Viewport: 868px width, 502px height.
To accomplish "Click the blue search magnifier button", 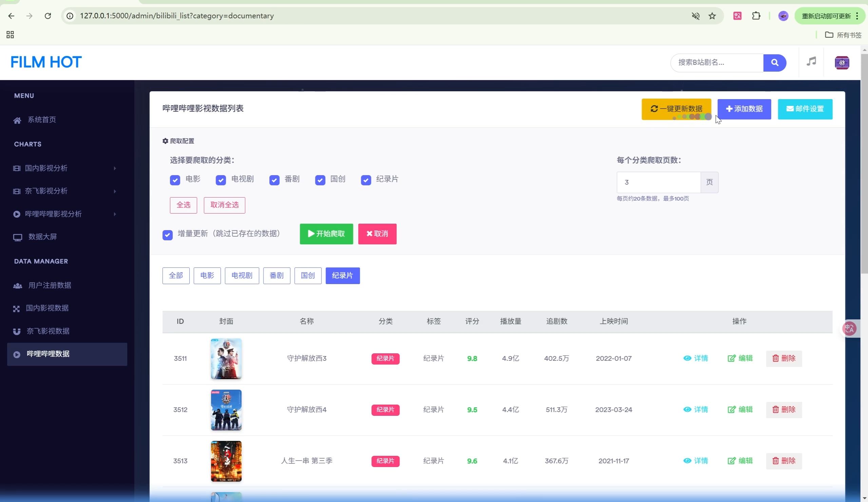I will 774,63.
